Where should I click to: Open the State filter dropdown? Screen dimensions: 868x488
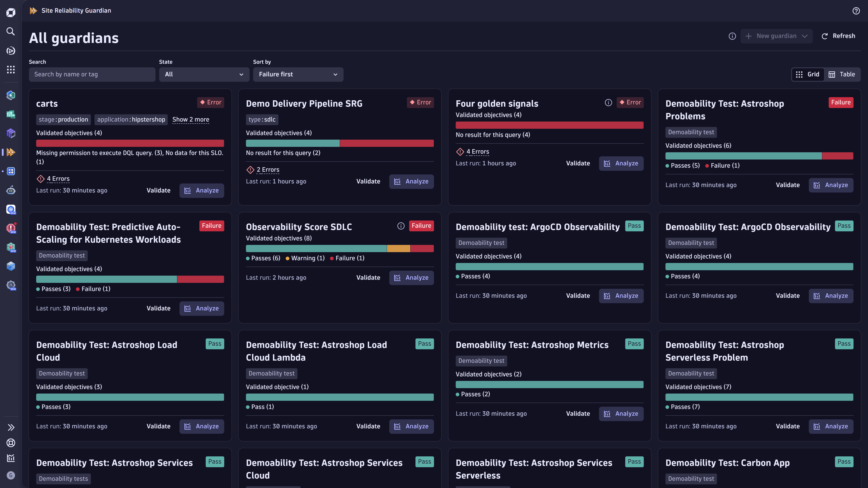204,74
